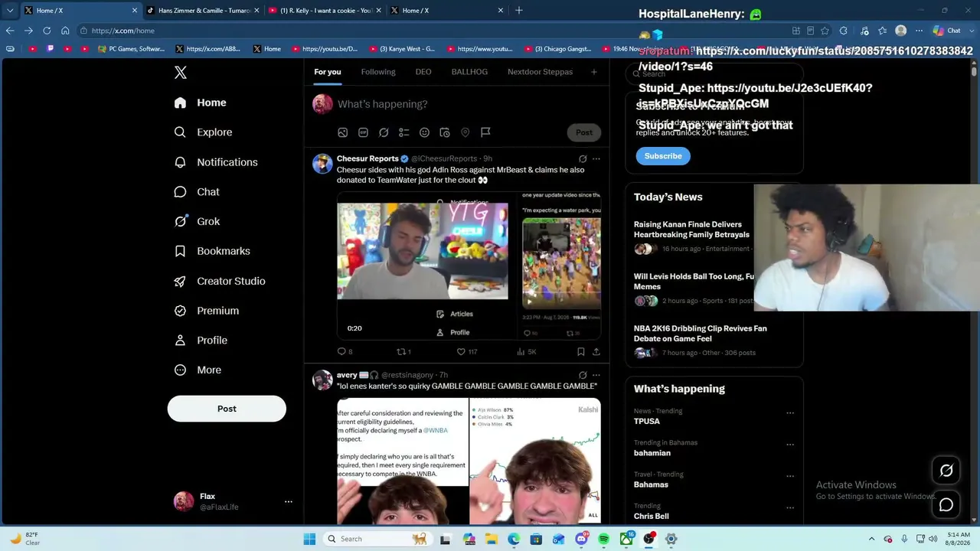Open Discord from the taskbar
The width and height of the screenshot is (980, 551).
[x=581, y=539]
